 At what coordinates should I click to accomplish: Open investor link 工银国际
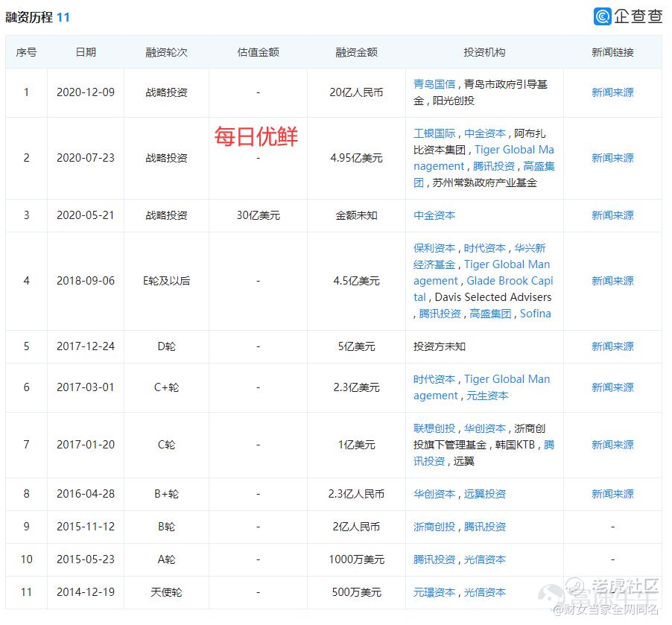tap(434, 134)
